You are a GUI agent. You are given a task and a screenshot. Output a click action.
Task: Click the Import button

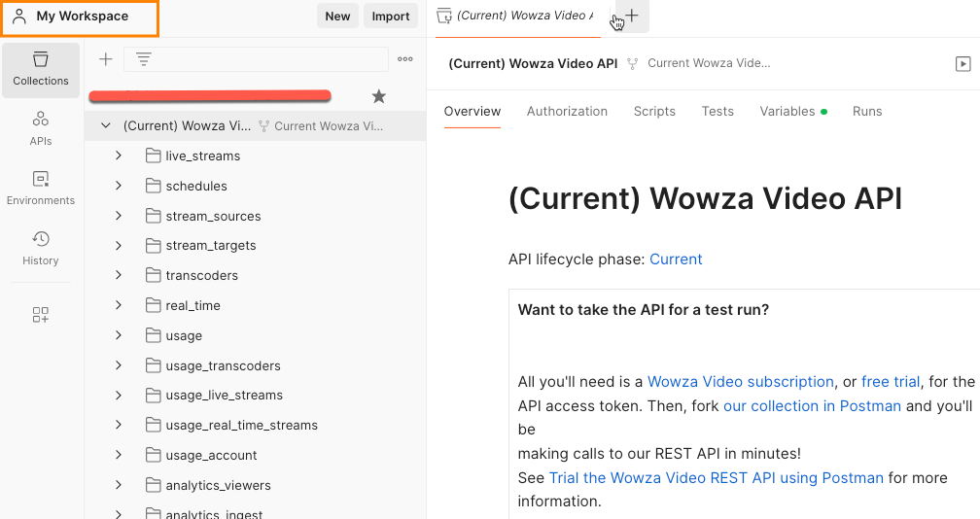click(391, 17)
